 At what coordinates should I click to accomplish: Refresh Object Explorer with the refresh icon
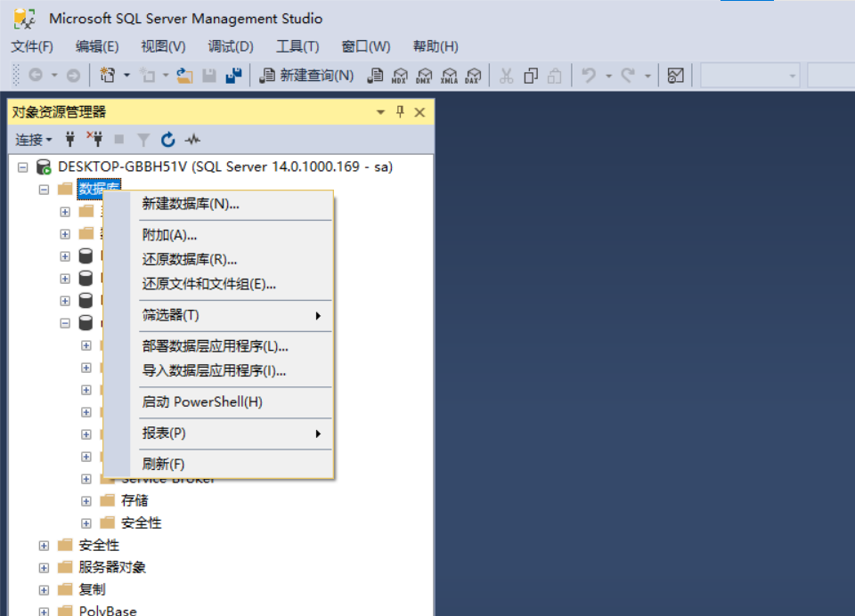click(x=167, y=140)
